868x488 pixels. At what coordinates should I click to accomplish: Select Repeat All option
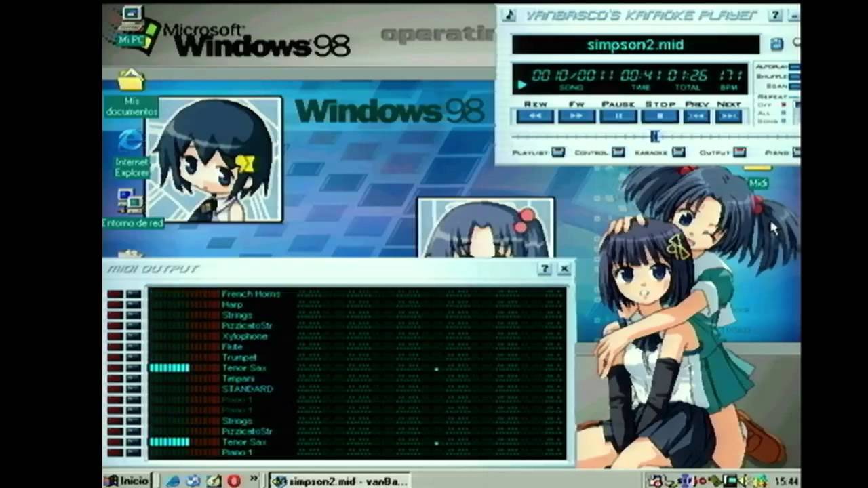[784, 113]
